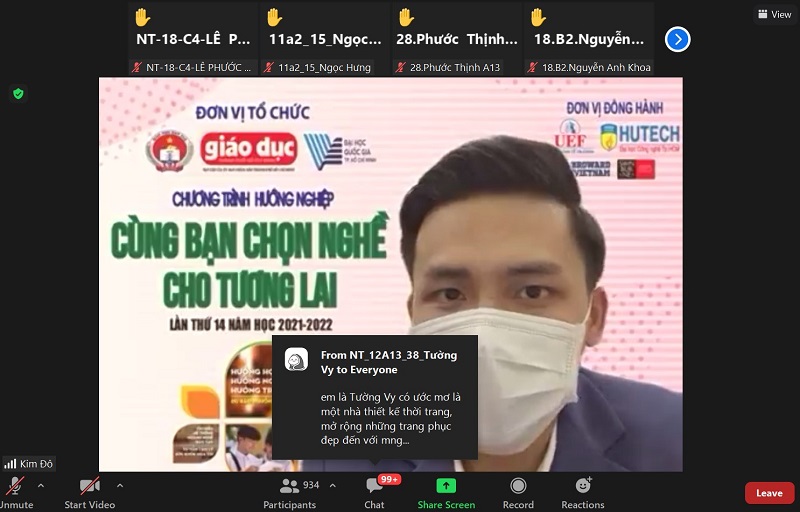Open the Participants panel
Viewport: 800px width, 512px height.
pyautogui.click(x=289, y=491)
